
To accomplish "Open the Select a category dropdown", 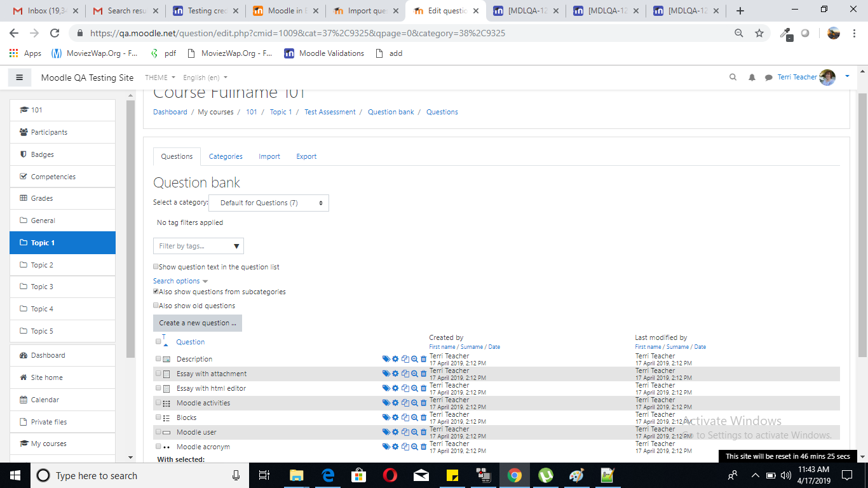I will (x=269, y=203).
